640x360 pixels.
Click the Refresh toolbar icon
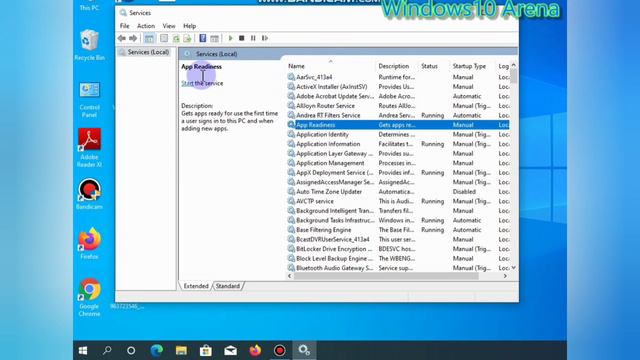[x=176, y=38]
